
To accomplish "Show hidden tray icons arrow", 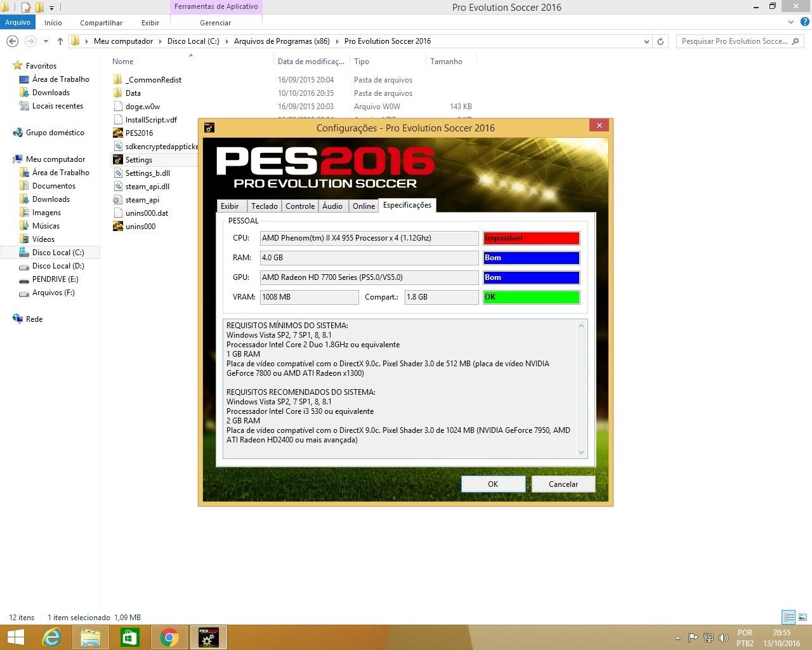I will point(678,638).
